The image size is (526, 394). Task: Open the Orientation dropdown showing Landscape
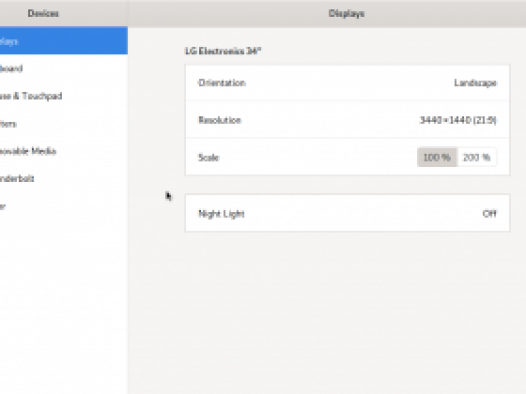point(347,83)
